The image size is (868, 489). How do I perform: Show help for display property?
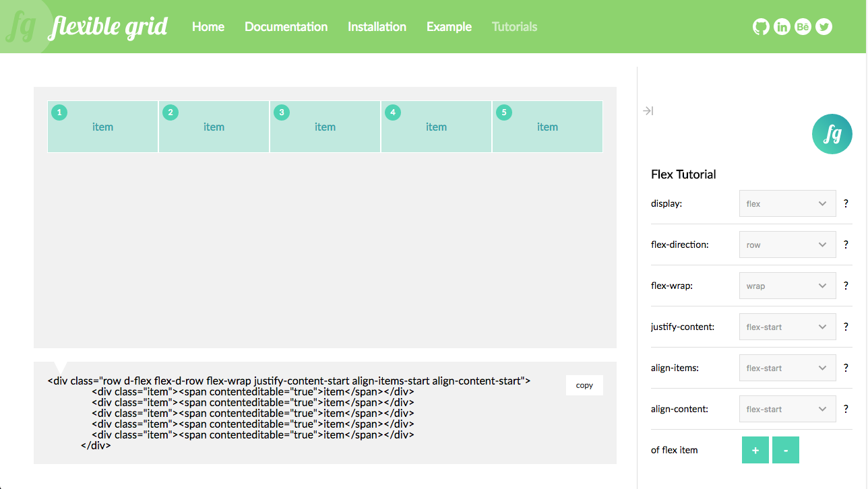tap(846, 203)
